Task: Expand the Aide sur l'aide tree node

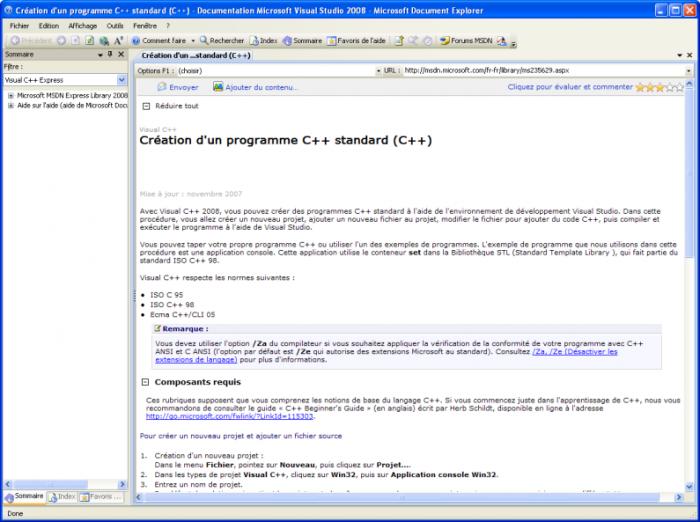Action: 11,106
